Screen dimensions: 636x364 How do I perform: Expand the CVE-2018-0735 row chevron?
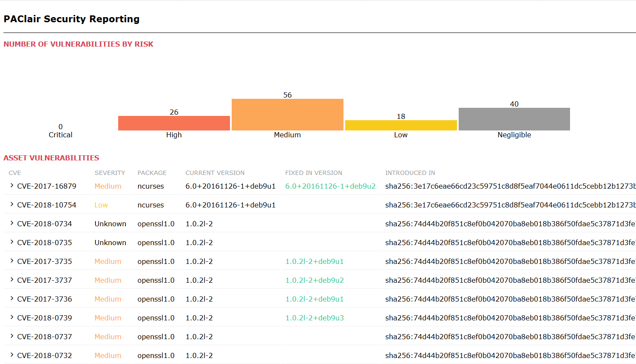coord(12,242)
